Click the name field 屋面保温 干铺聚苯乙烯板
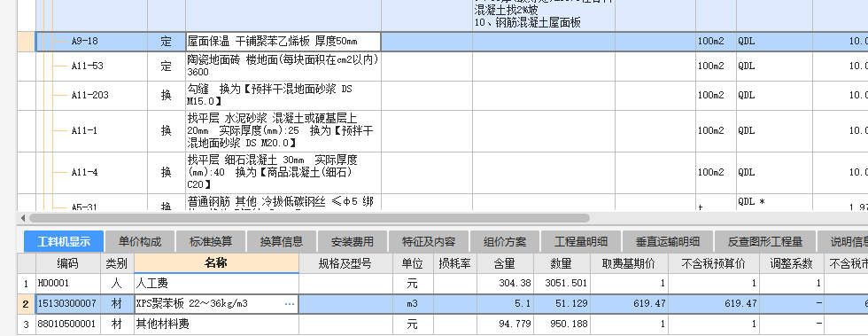Viewport: 868px width, 336px height. coord(283,42)
